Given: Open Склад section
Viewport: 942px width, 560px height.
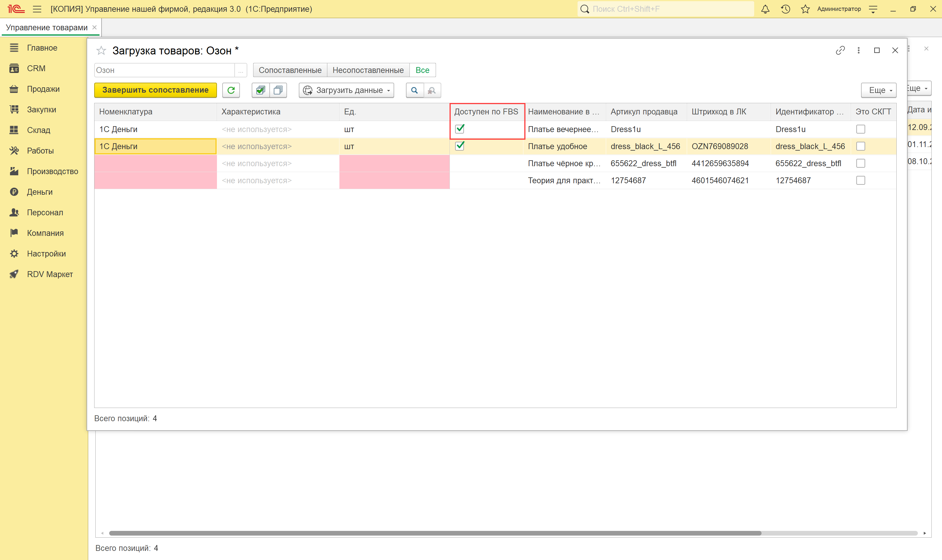Looking at the screenshot, I should (x=39, y=130).
